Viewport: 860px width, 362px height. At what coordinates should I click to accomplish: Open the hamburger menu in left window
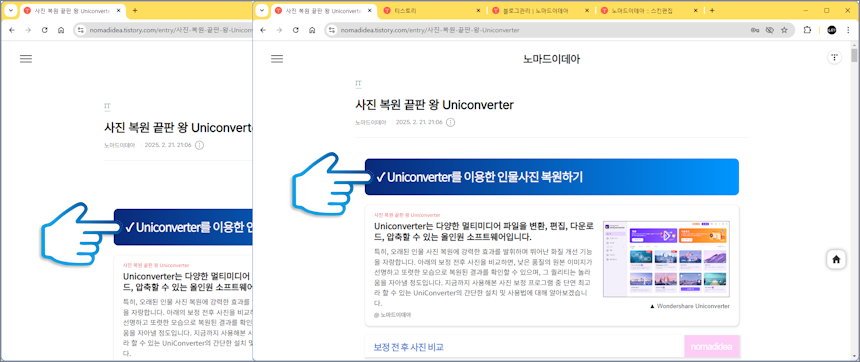[x=26, y=59]
